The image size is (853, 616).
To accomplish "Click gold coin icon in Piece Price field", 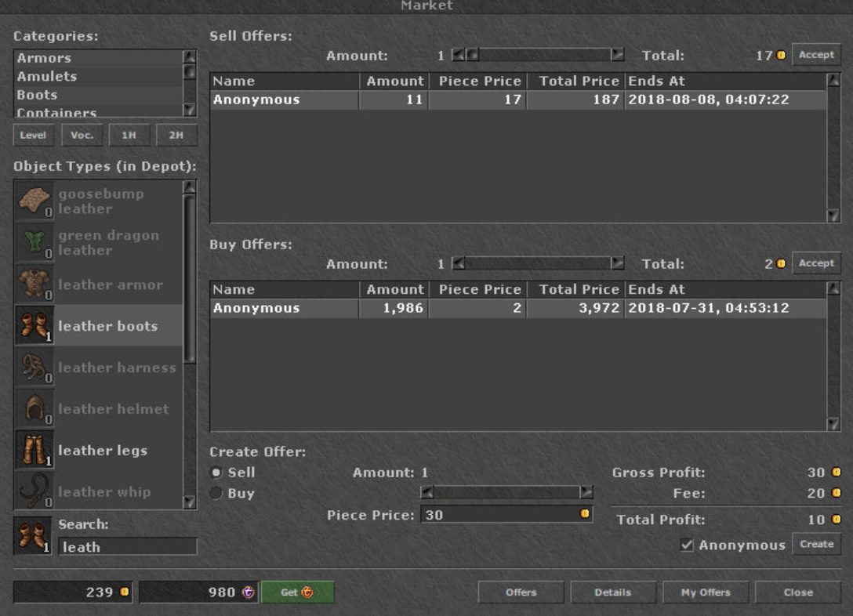I will tap(585, 513).
